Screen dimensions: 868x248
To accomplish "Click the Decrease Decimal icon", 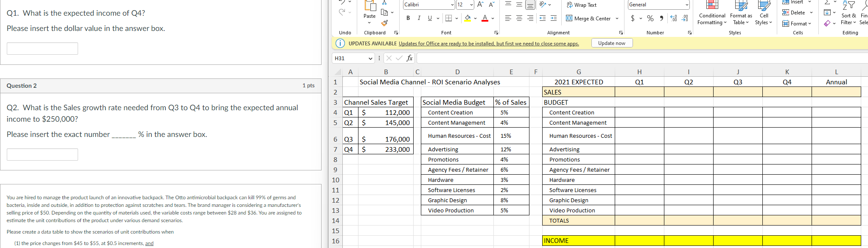I will pyautogui.click(x=685, y=18).
